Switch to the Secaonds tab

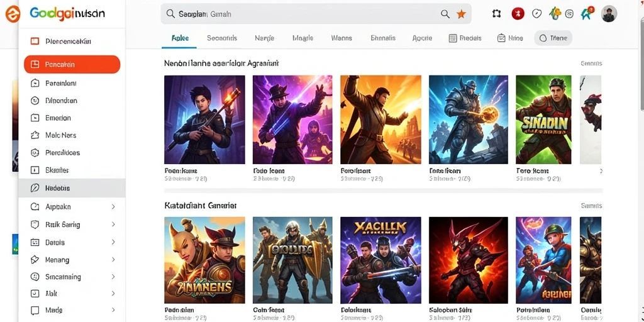pos(222,38)
